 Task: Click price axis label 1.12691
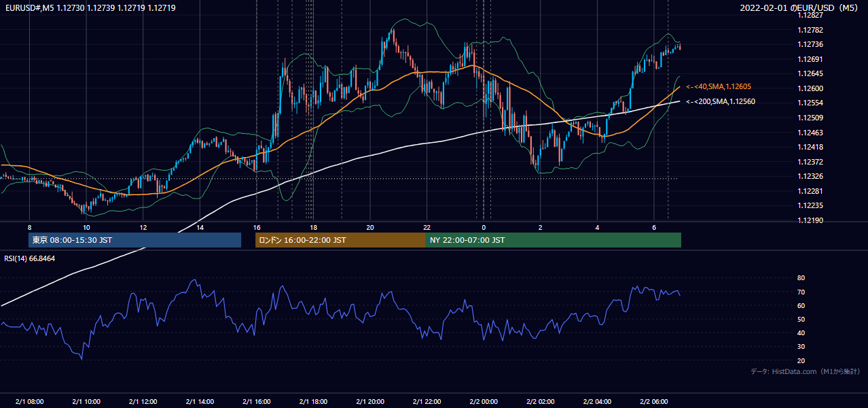click(811, 59)
